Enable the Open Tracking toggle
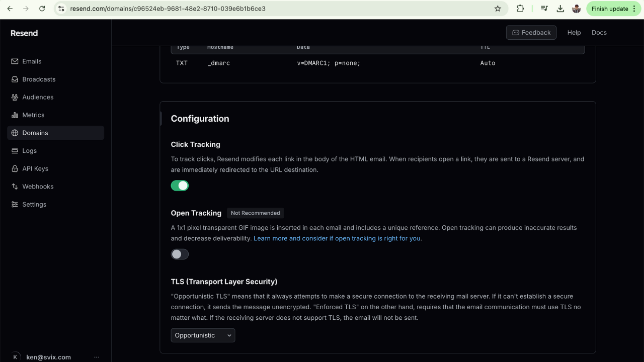 (x=180, y=254)
